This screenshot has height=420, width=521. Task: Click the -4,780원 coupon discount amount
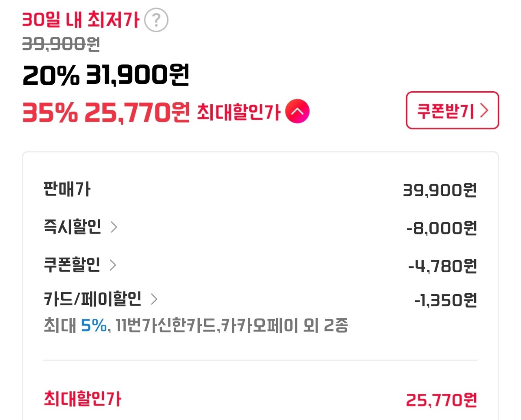coord(442,265)
